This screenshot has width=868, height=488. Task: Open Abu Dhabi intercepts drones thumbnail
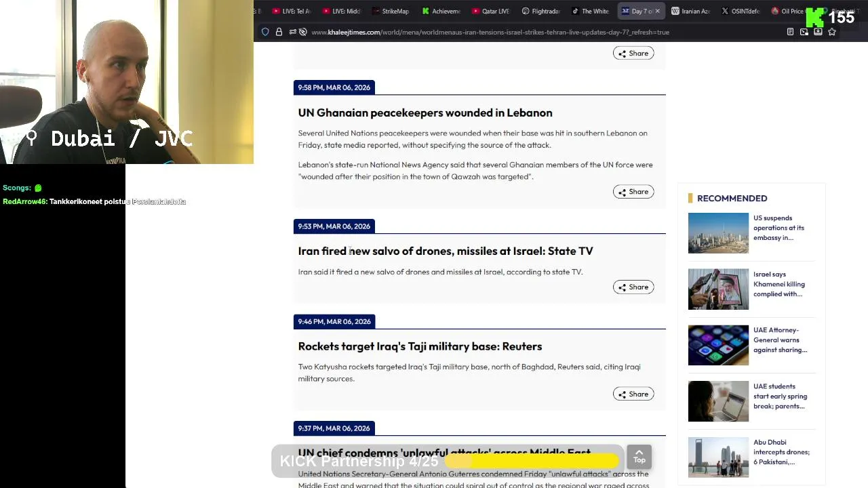[718, 457]
